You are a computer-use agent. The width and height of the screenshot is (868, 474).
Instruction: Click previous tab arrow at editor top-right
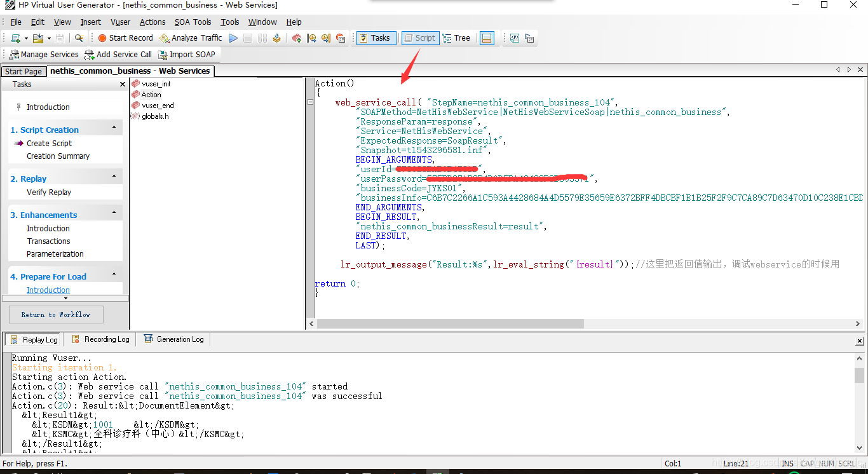click(837, 70)
